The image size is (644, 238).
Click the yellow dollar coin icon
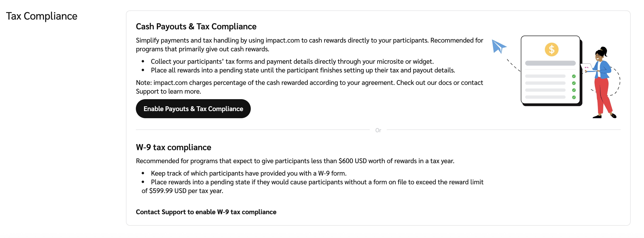(551, 49)
